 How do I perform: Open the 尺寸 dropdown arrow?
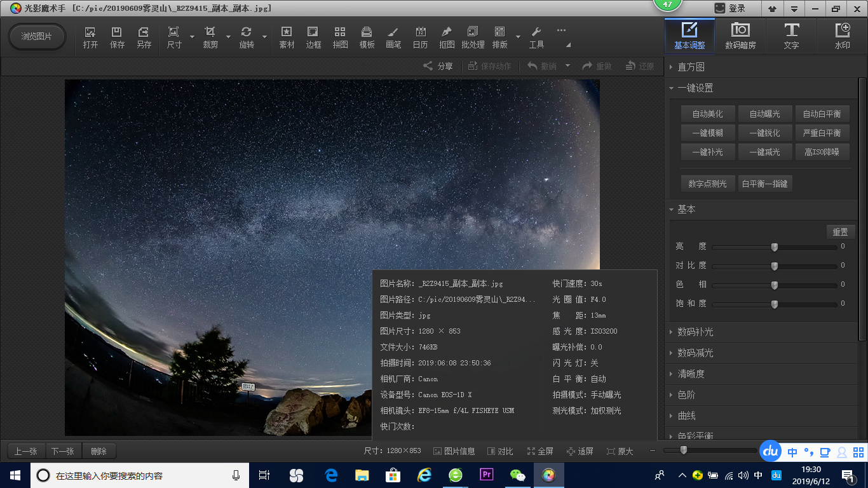(192, 37)
